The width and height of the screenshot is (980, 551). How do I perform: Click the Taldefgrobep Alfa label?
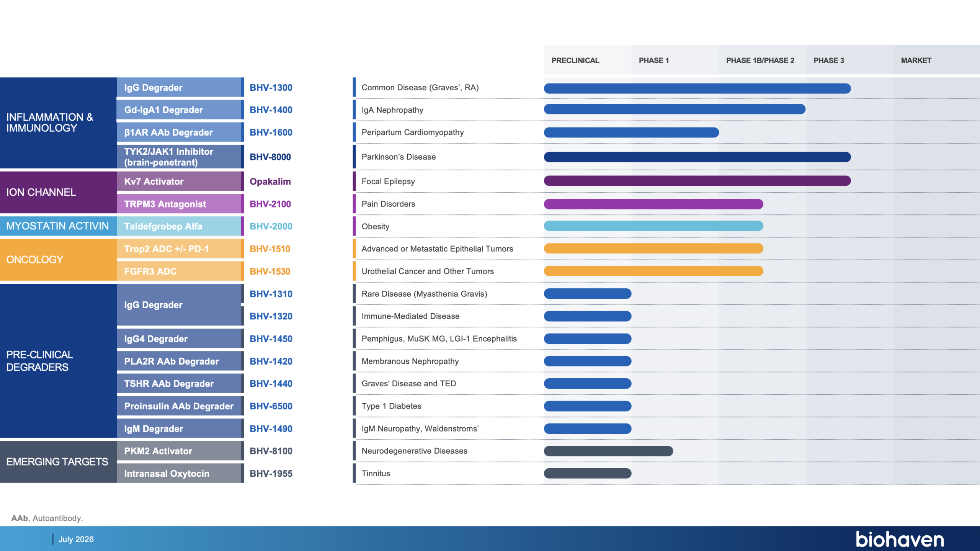point(163,226)
